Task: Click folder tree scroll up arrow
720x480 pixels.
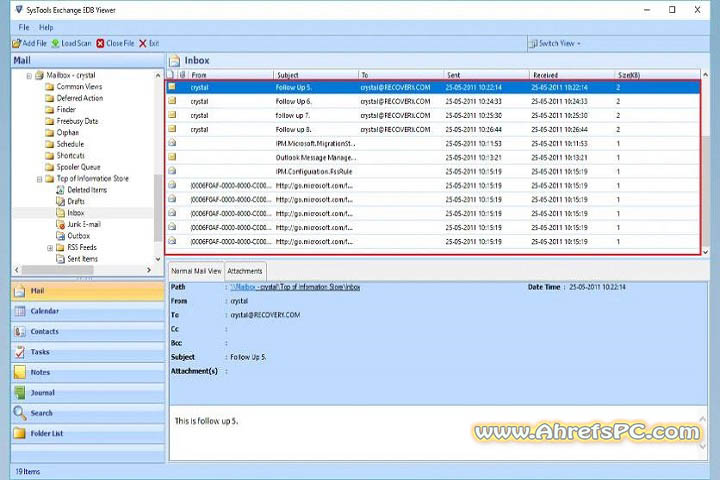Action: pyautogui.click(x=158, y=75)
